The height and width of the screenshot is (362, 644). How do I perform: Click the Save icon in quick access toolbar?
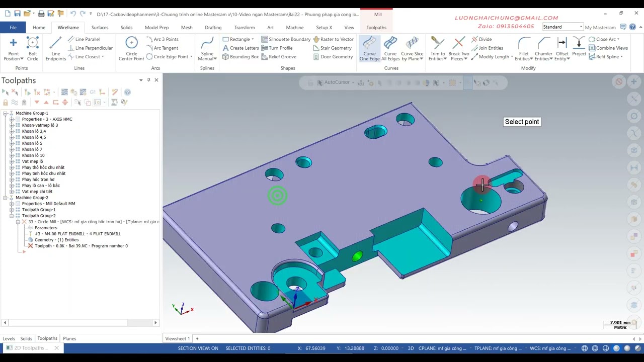coord(18,14)
